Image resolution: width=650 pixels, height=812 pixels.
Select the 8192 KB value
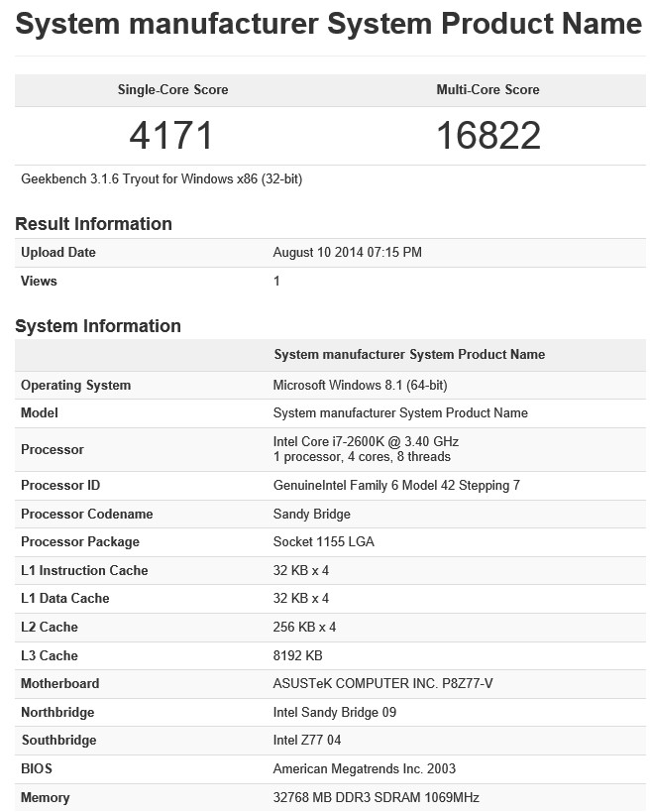(297, 655)
